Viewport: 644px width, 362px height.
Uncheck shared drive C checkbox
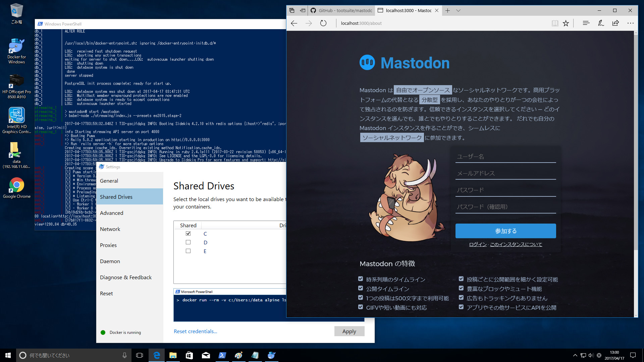188,234
